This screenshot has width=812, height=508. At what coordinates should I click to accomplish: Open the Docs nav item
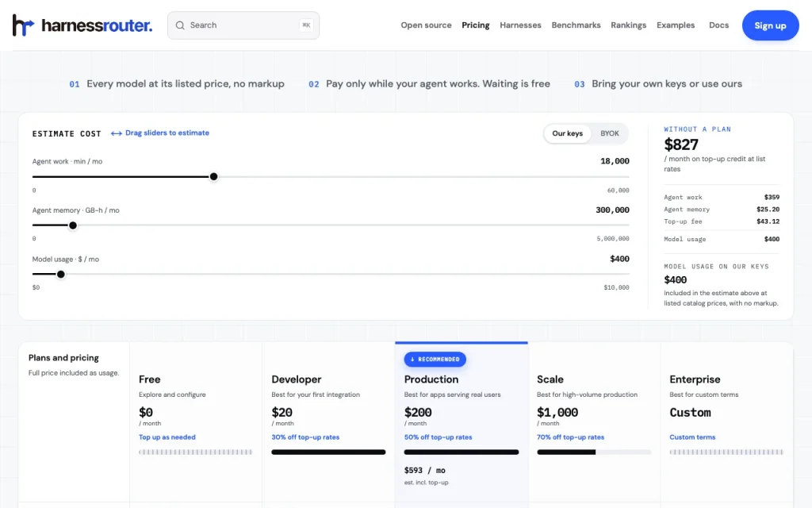click(718, 25)
